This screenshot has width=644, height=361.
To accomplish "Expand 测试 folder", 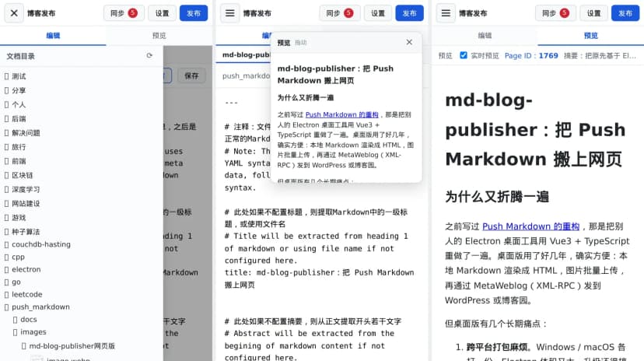I will click(x=19, y=76).
